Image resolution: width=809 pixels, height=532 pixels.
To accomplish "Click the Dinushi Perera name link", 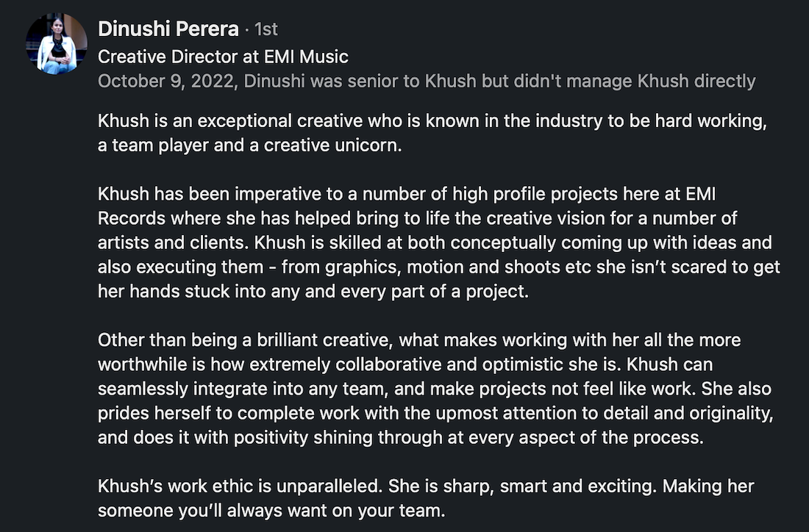I will point(168,29).
